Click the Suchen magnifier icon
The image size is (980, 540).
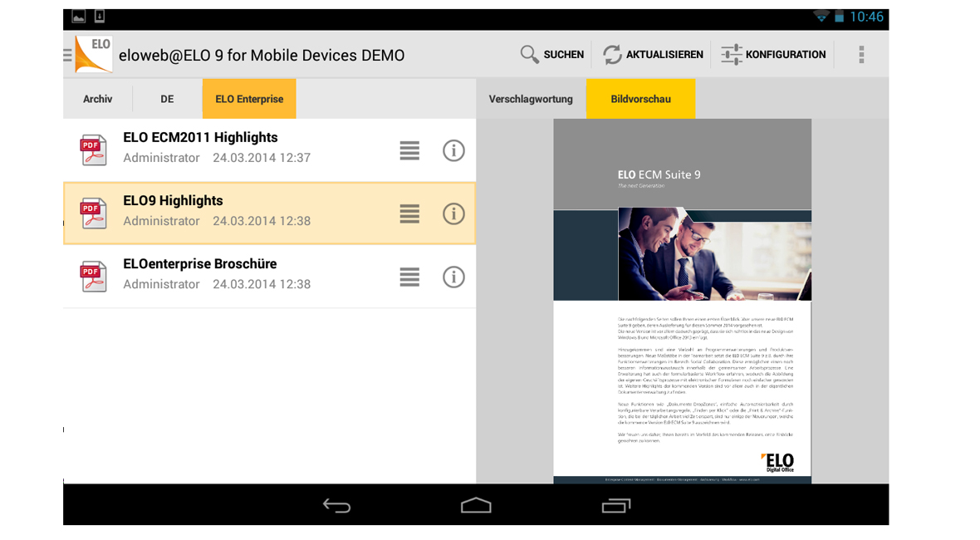[529, 55]
